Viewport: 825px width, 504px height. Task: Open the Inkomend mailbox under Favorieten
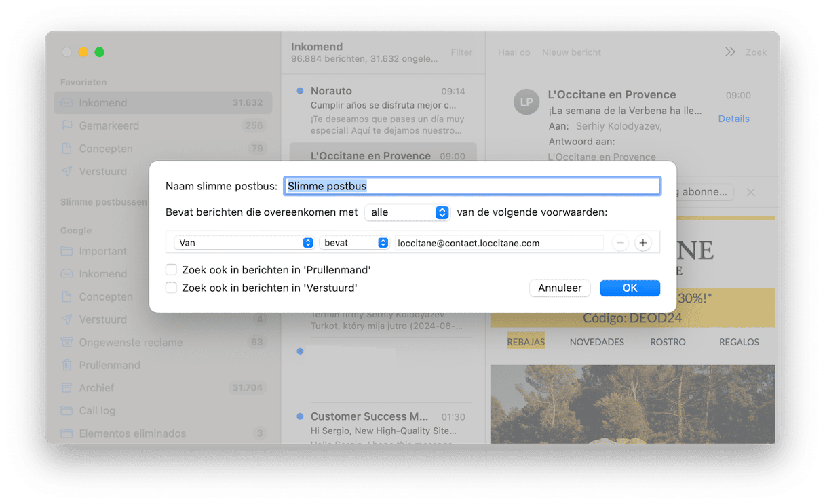coord(163,103)
